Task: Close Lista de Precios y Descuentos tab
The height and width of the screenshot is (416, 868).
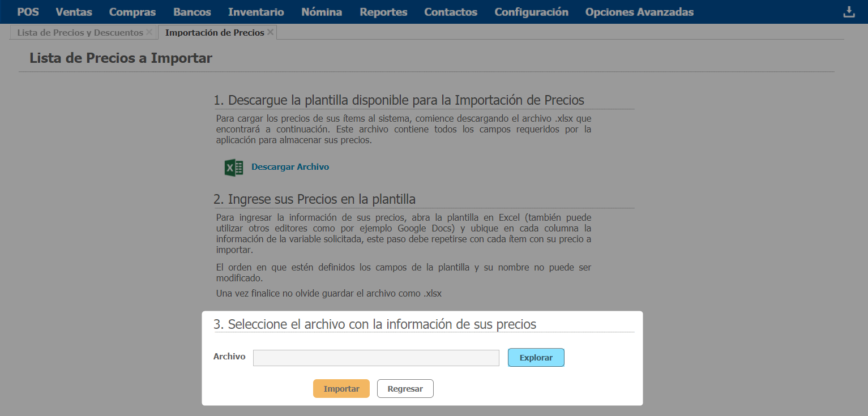Action: (x=149, y=32)
